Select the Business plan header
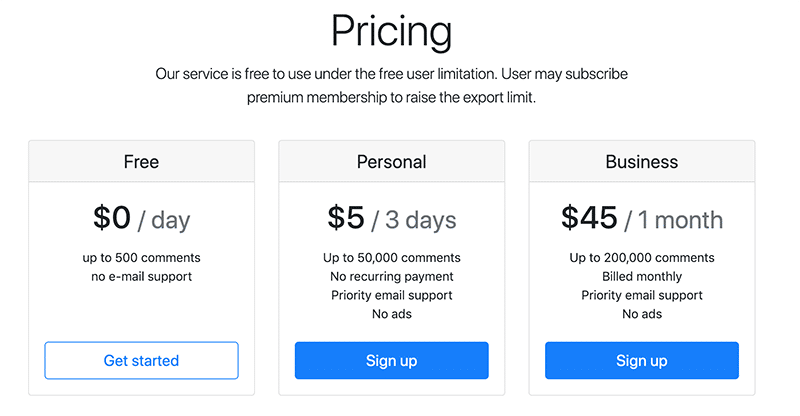 point(641,161)
